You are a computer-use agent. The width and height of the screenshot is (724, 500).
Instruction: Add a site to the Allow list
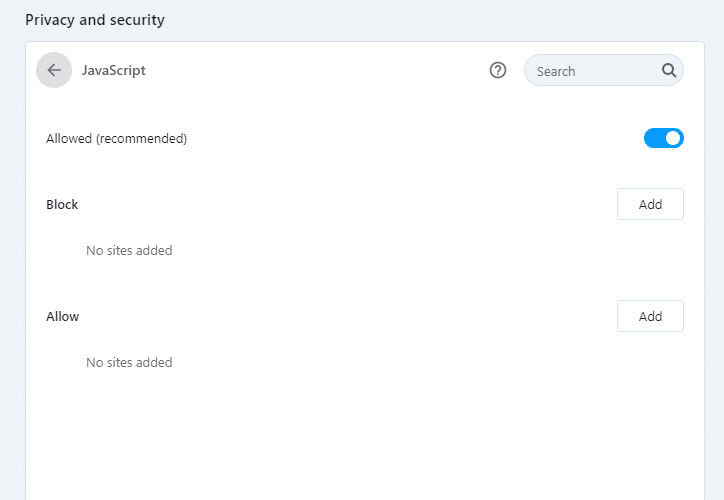tap(650, 316)
